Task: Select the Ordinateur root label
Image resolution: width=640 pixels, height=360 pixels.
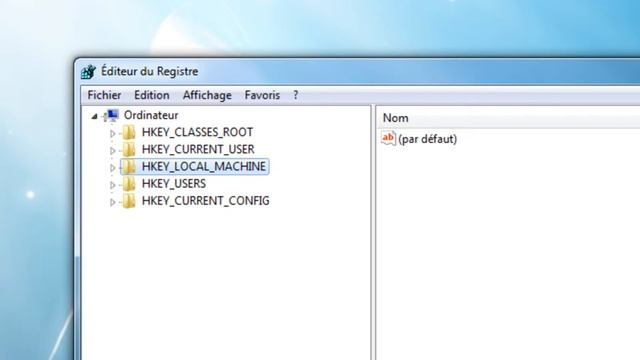Action: tap(151, 116)
